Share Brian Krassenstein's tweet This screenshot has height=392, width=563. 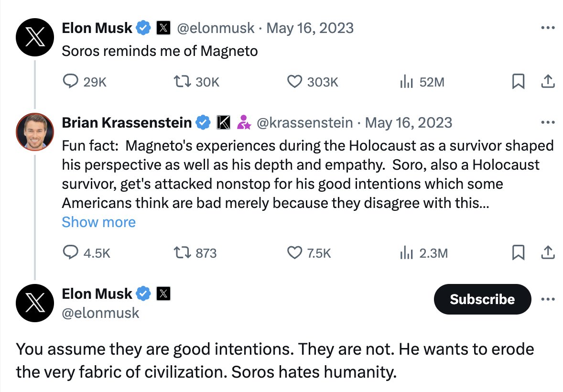tap(548, 252)
